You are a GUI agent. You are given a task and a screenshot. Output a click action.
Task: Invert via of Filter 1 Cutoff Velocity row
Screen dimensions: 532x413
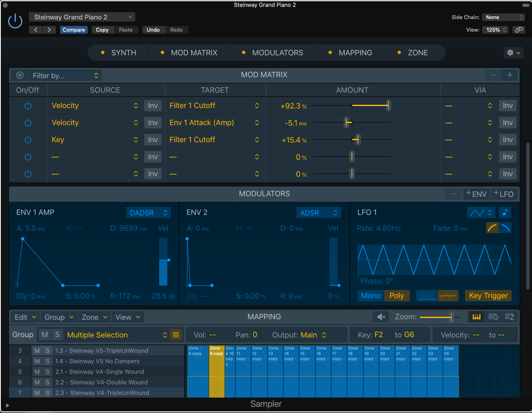tap(508, 106)
